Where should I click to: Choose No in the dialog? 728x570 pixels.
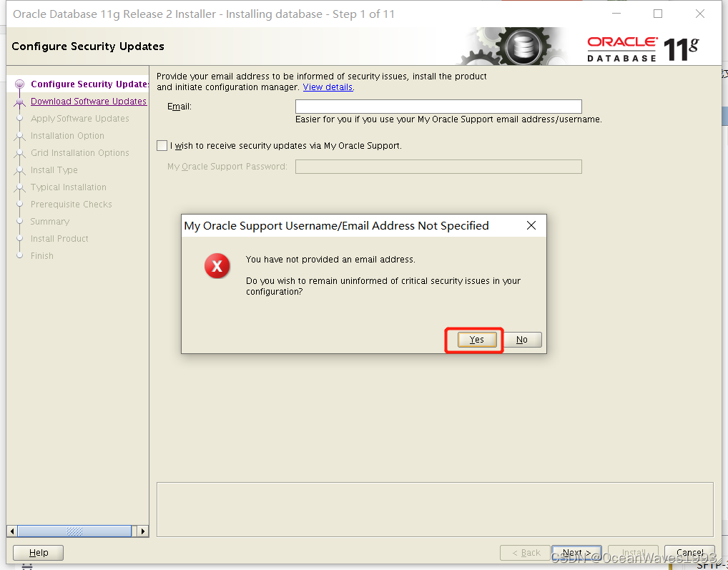pyautogui.click(x=522, y=340)
